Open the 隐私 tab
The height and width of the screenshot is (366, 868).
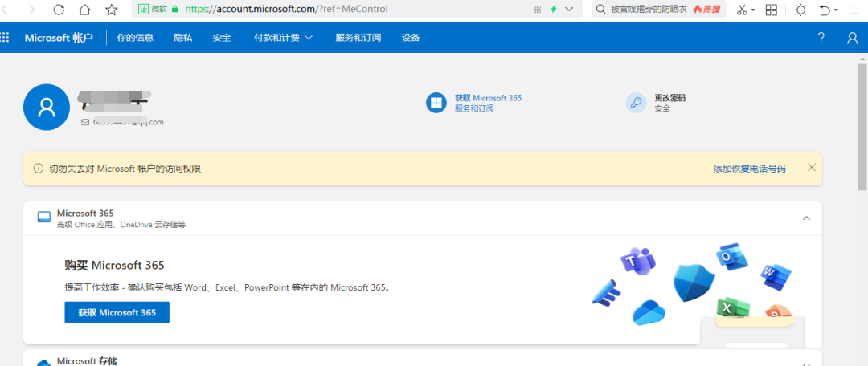point(182,38)
